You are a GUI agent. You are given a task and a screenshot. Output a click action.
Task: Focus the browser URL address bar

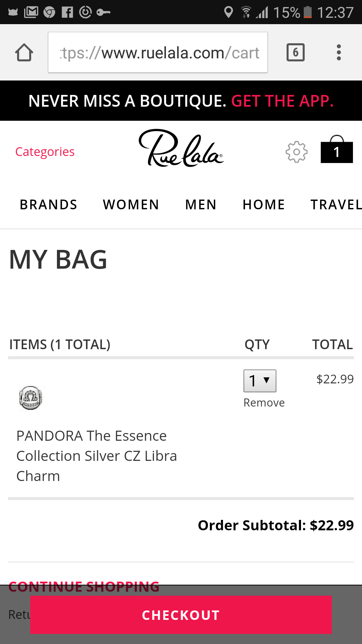point(158,53)
